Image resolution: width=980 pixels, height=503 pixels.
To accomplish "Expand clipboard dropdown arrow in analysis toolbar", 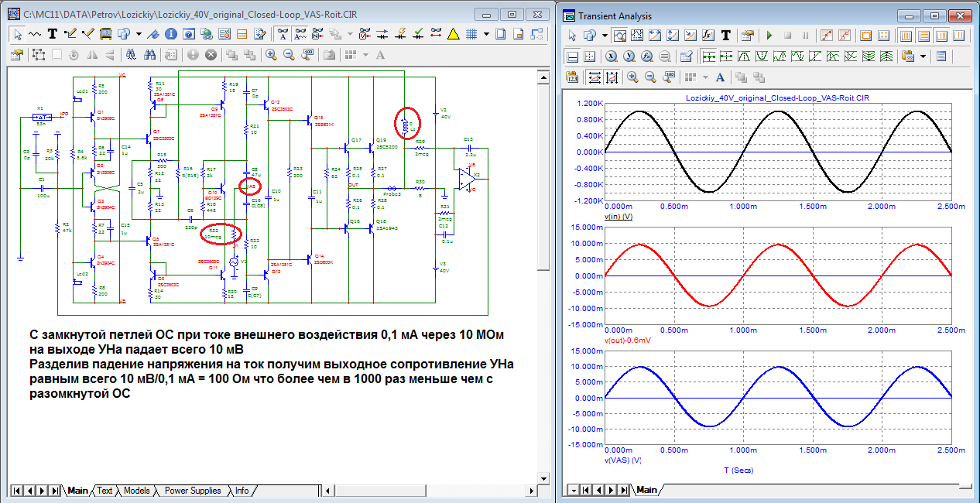I will click(923, 56).
